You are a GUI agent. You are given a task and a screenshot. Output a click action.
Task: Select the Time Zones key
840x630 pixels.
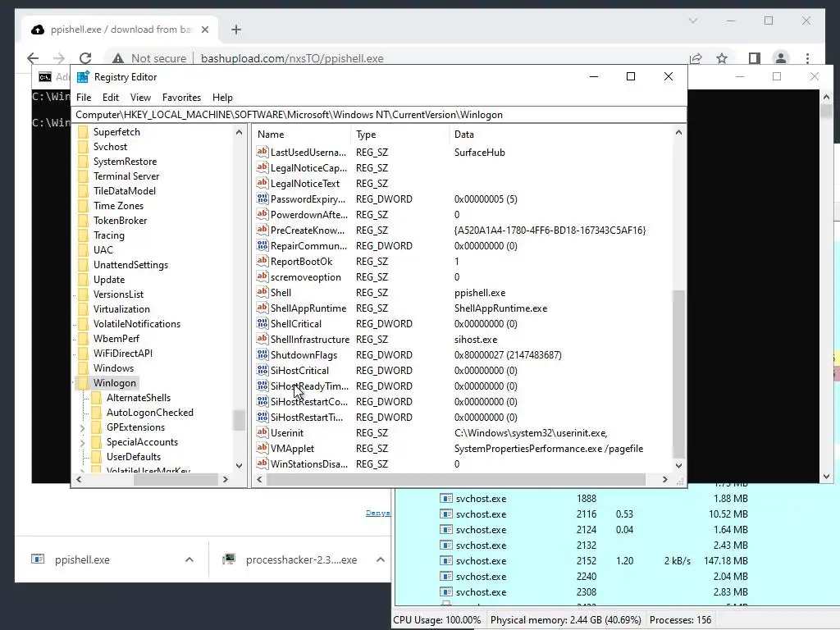pos(118,206)
